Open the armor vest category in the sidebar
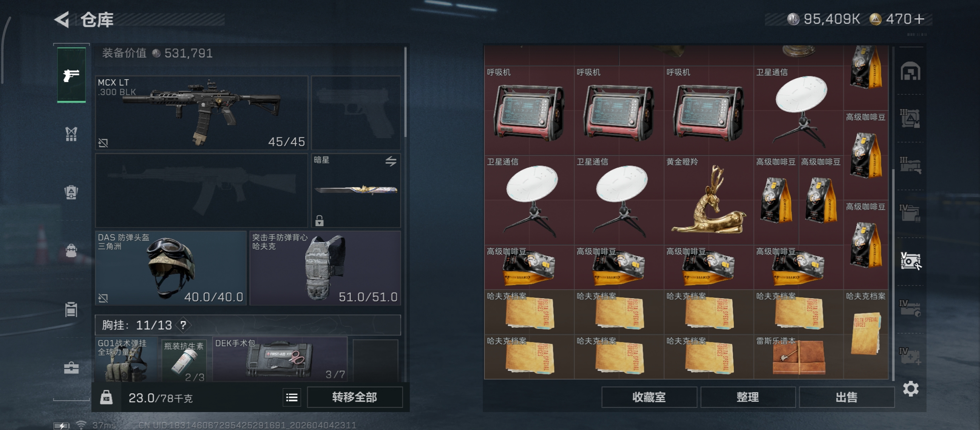The image size is (980, 430). [x=71, y=134]
